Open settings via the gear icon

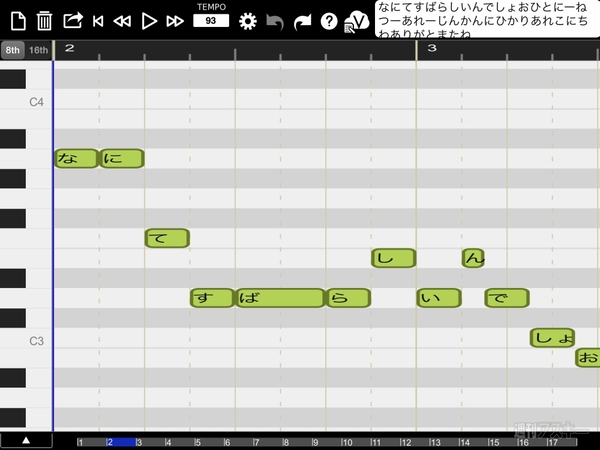pyautogui.click(x=248, y=21)
